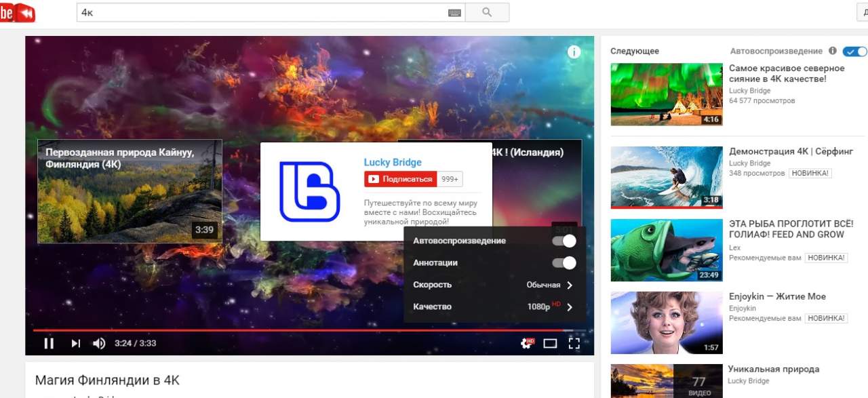The width and height of the screenshot is (868, 398).
Task: Click the 999+ subscriber count
Action: [x=450, y=179]
